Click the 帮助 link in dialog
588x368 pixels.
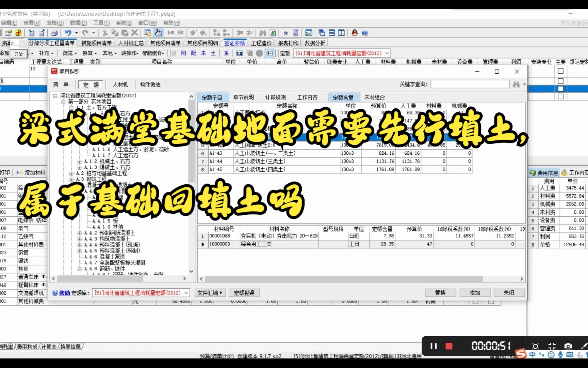(64, 293)
